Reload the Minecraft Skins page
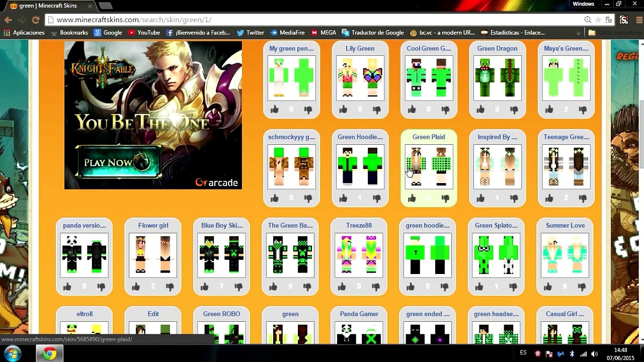Viewport: 644px width, 362px height. (x=35, y=20)
